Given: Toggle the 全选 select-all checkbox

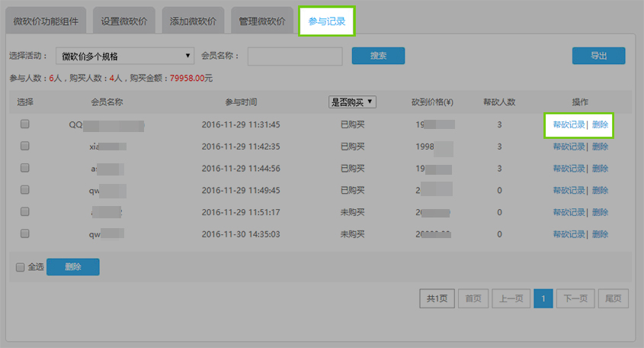Looking at the screenshot, I should point(21,267).
